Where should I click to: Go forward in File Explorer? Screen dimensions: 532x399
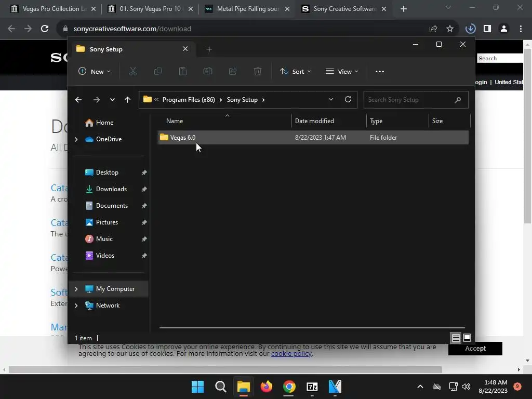click(96, 100)
